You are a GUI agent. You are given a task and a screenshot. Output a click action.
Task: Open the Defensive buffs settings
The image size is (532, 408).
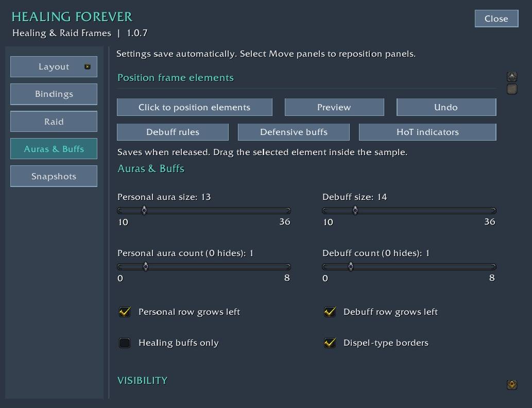(294, 132)
